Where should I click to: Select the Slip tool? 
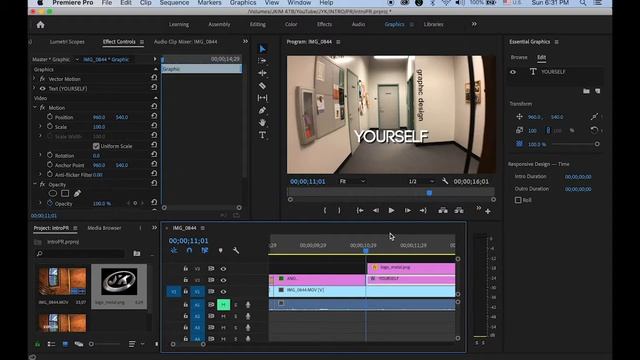[x=262, y=98]
